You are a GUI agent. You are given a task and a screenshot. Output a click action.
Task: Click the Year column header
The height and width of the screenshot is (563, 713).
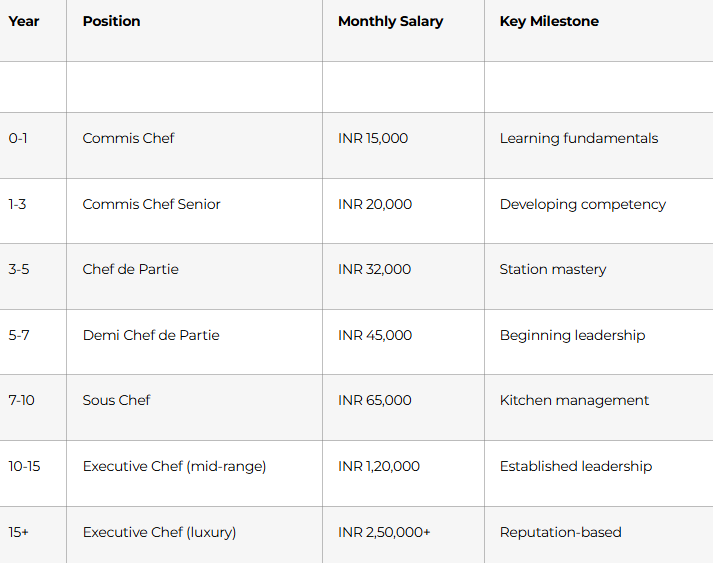[24, 21]
